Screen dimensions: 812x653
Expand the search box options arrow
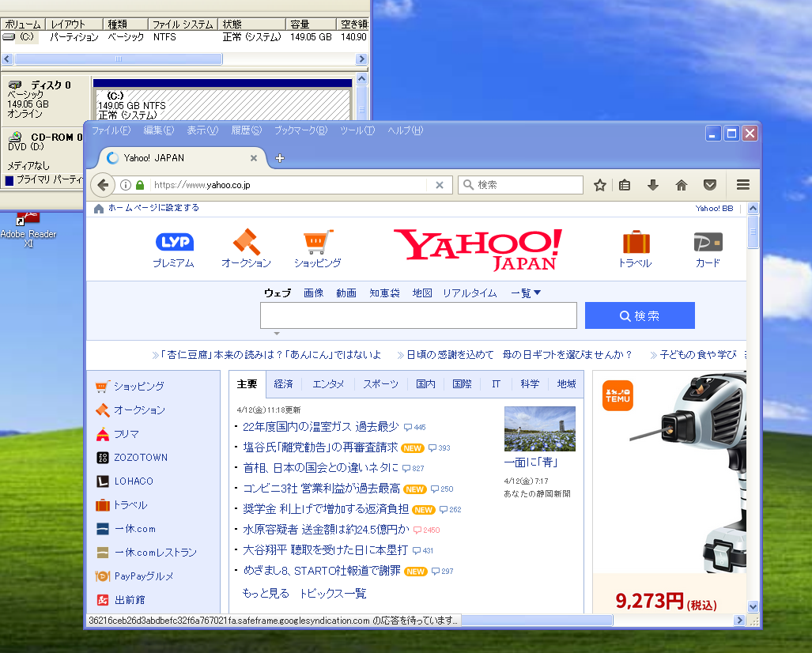tap(277, 334)
